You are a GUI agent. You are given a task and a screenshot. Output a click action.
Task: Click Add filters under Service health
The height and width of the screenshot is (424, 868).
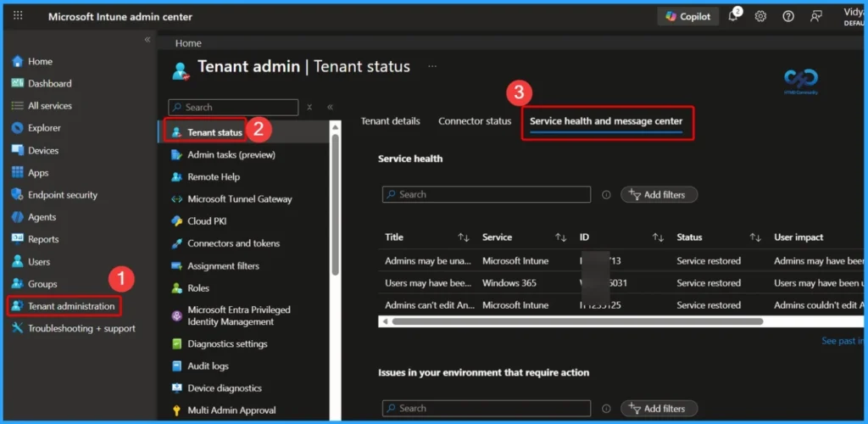[659, 195]
